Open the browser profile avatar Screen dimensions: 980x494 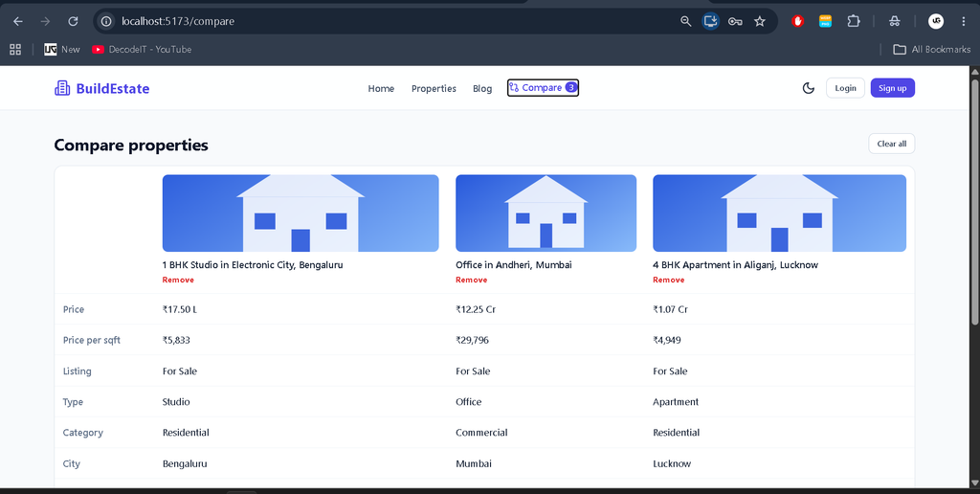(936, 21)
